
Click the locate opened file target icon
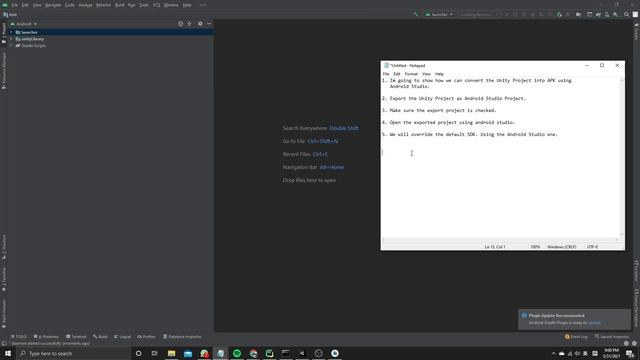coord(180,24)
